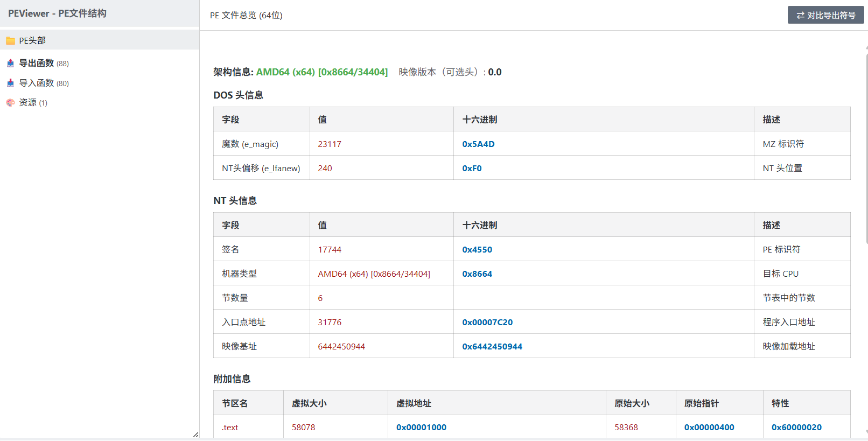The image size is (868, 441).
Task: Click the PE 标识符 description
Action: point(781,249)
